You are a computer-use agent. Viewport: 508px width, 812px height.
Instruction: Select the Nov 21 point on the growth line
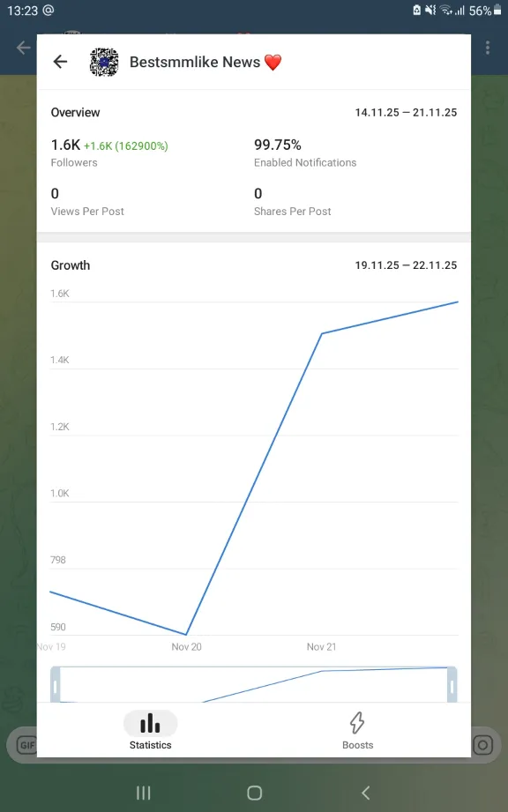pos(322,333)
